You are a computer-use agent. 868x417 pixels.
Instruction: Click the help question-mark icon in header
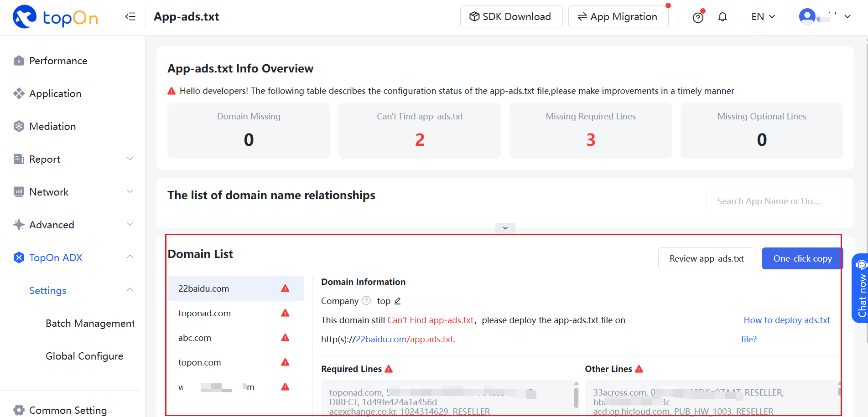697,17
